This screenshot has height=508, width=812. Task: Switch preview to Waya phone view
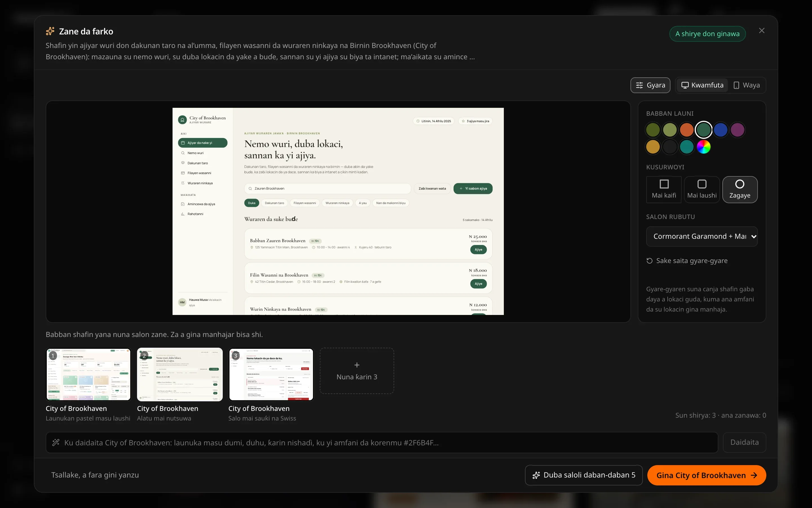(747, 85)
